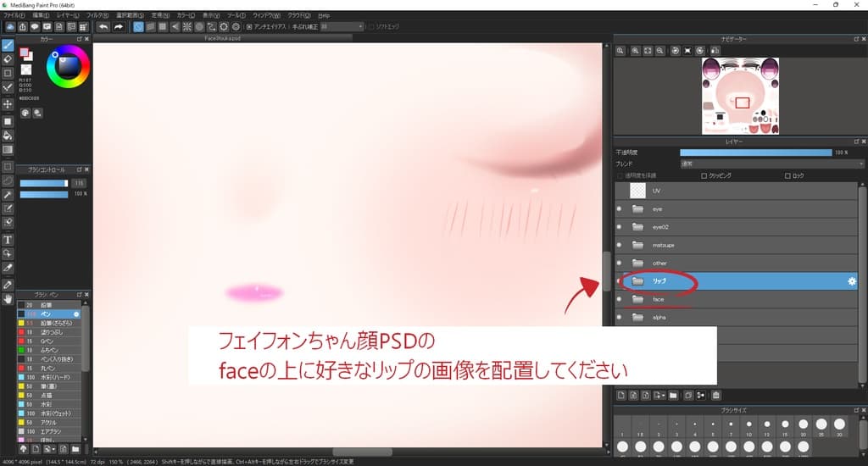Choose brush size preset 10
The width and height of the screenshot is (868, 466).
click(749, 424)
